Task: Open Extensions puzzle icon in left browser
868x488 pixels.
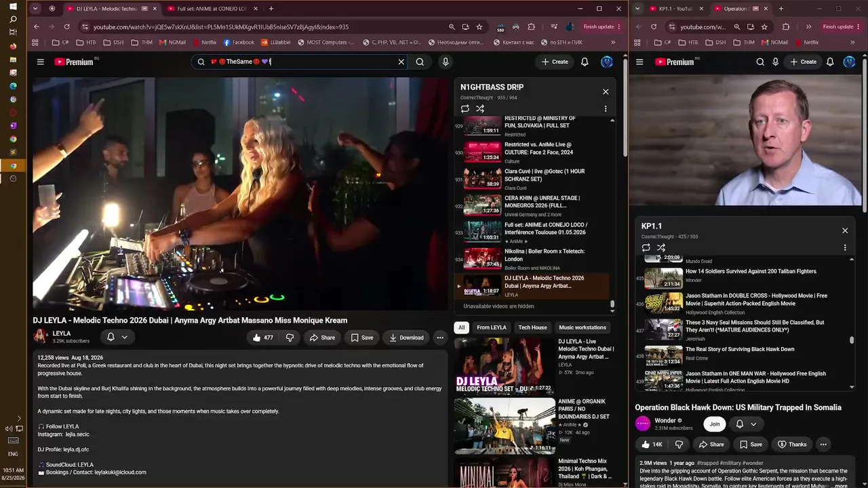Action: pyautogui.click(x=531, y=26)
